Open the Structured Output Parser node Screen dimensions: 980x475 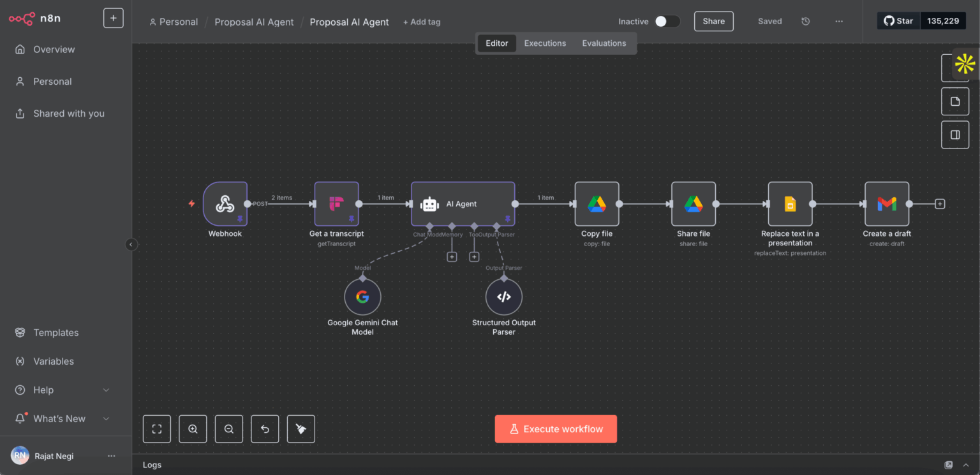click(x=503, y=297)
